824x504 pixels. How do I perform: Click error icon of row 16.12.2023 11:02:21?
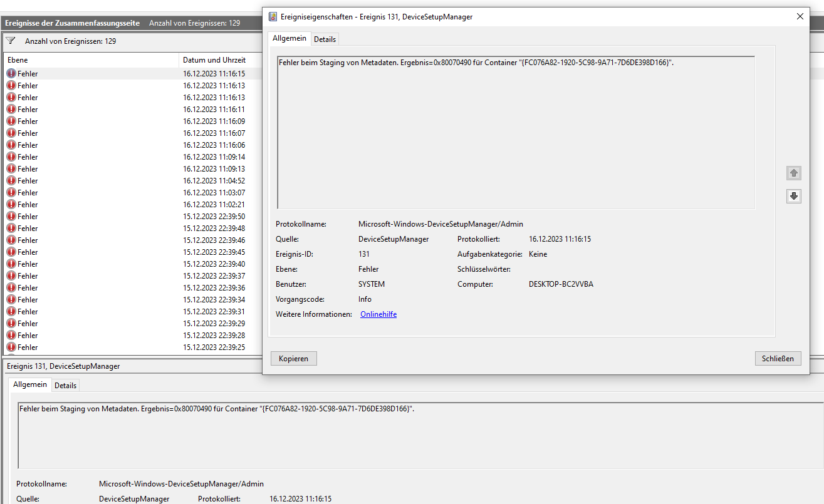[x=11, y=204]
